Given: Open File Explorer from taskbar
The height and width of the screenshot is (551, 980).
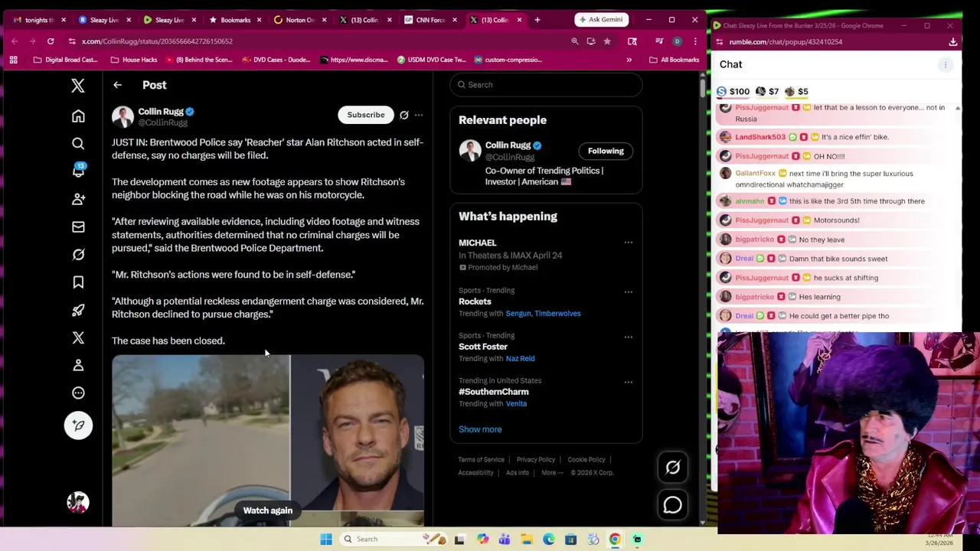Looking at the screenshot, I should pos(527,540).
